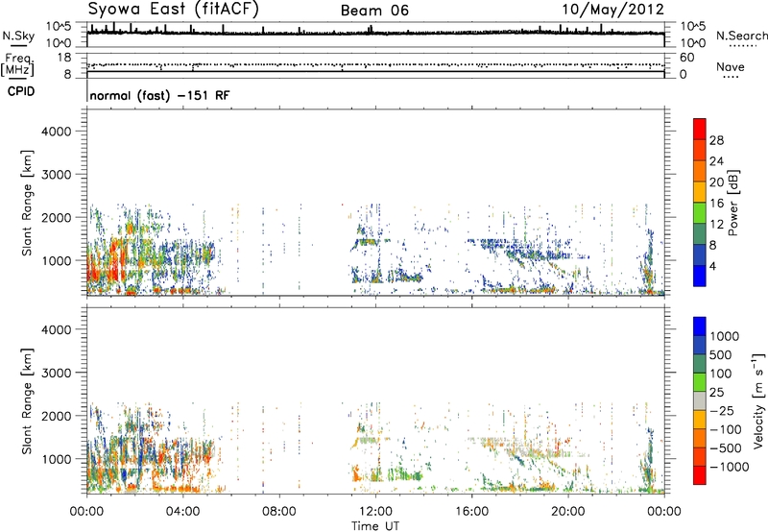Pick the red top segment of the power colorbar
Viewport: 768px width, 532px height.
(x=700, y=130)
